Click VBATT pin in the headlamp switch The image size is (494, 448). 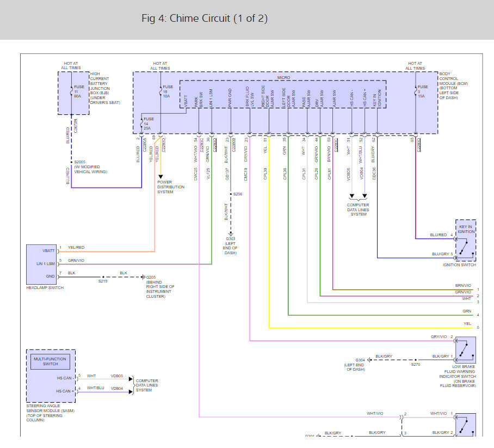tap(48, 251)
